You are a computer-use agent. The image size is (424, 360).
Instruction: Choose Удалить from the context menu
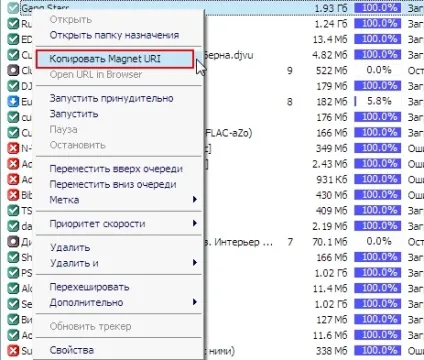click(70, 247)
